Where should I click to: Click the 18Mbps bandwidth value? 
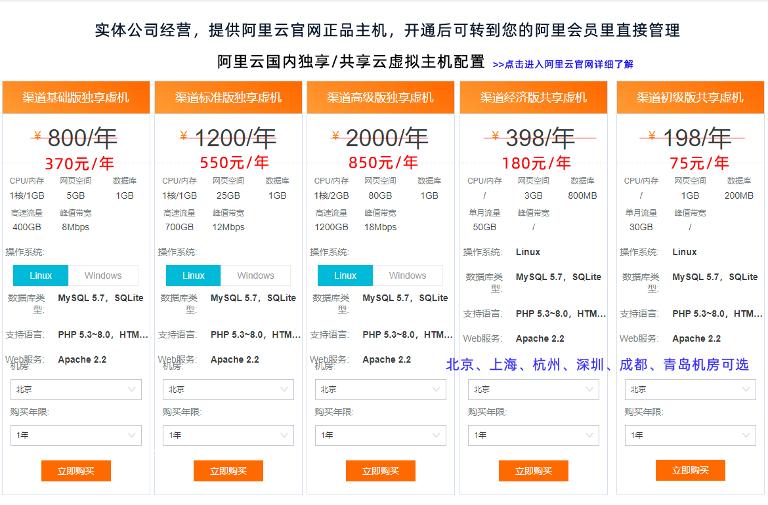[x=381, y=227]
